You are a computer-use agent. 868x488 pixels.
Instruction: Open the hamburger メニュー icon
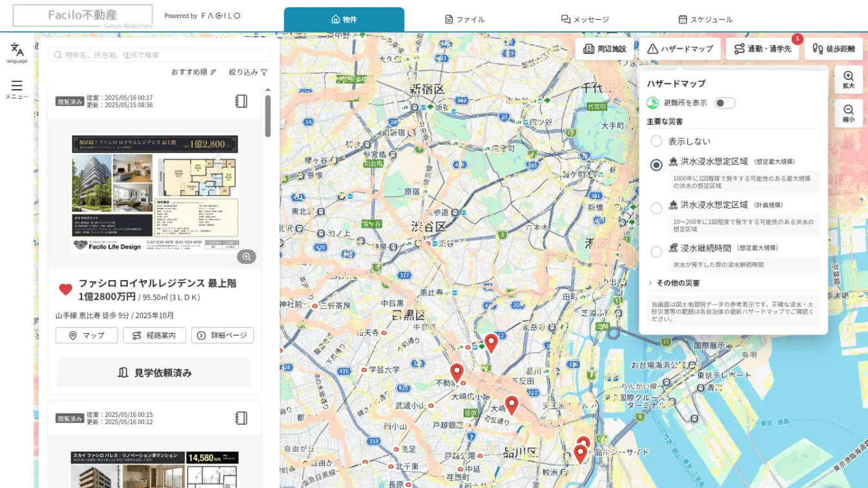pyautogui.click(x=17, y=85)
